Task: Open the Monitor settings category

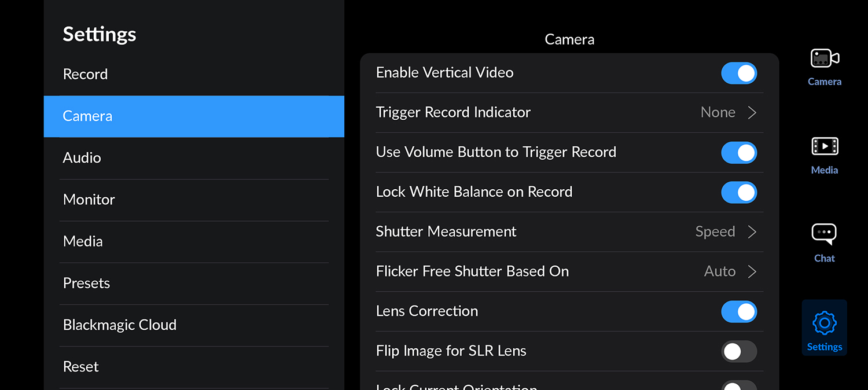Action: [x=89, y=200]
